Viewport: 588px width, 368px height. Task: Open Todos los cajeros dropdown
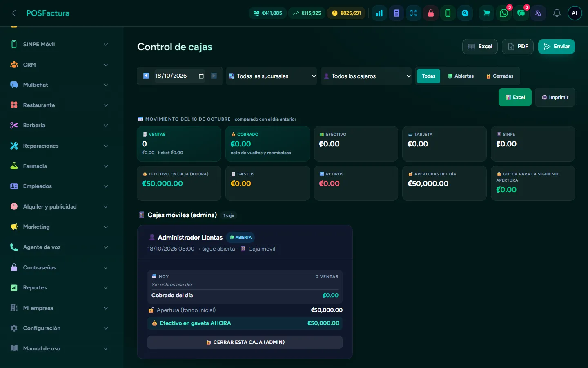click(366, 76)
